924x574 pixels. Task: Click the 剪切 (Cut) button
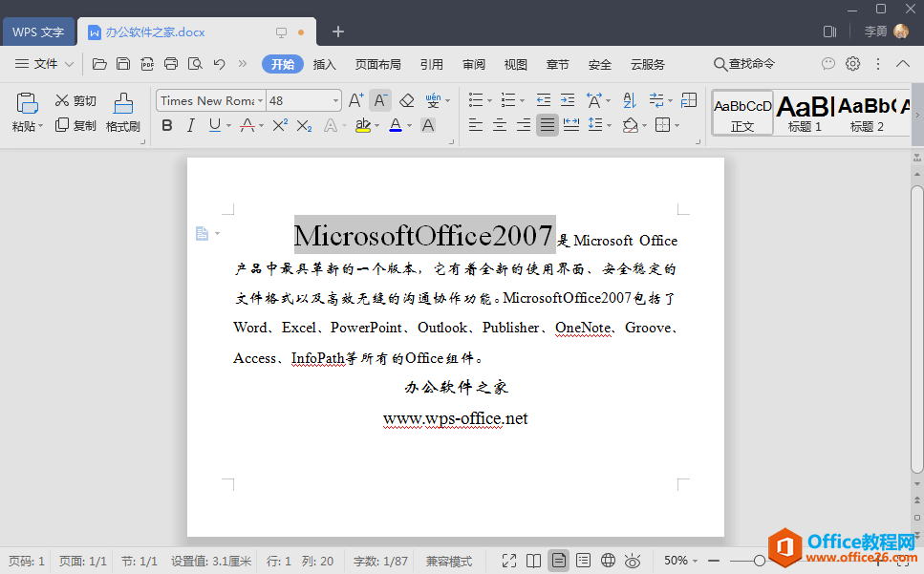point(75,100)
